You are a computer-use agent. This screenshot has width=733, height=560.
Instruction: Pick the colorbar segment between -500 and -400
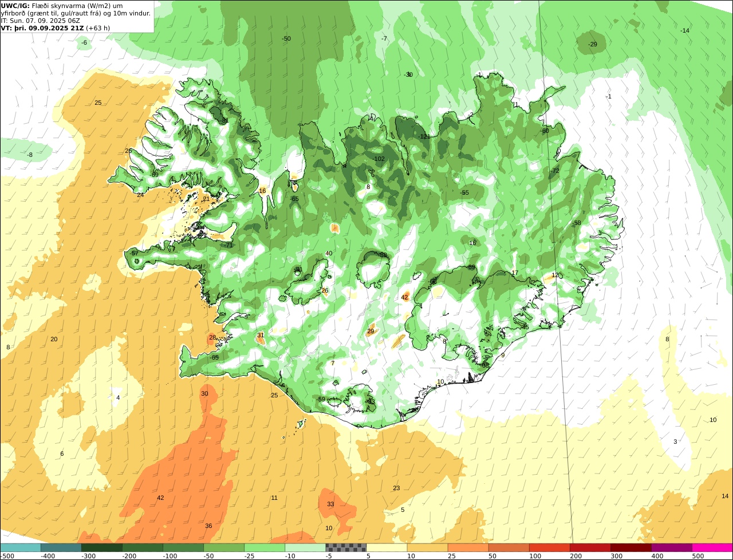pos(20,548)
